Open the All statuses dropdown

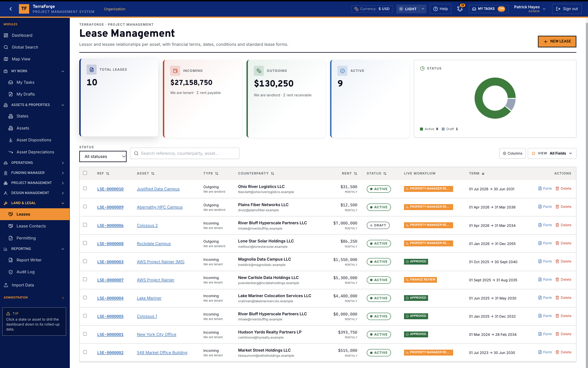coord(103,157)
